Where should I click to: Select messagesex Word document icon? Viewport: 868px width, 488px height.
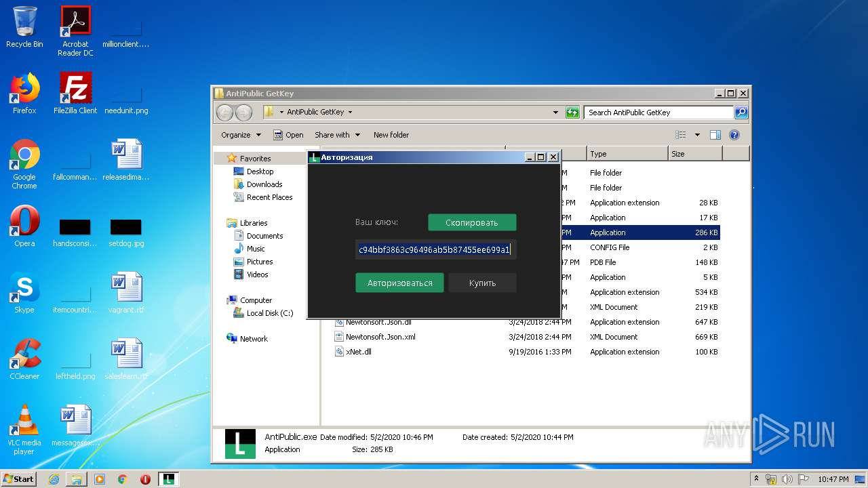pyautogui.click(x=75, y=426)
